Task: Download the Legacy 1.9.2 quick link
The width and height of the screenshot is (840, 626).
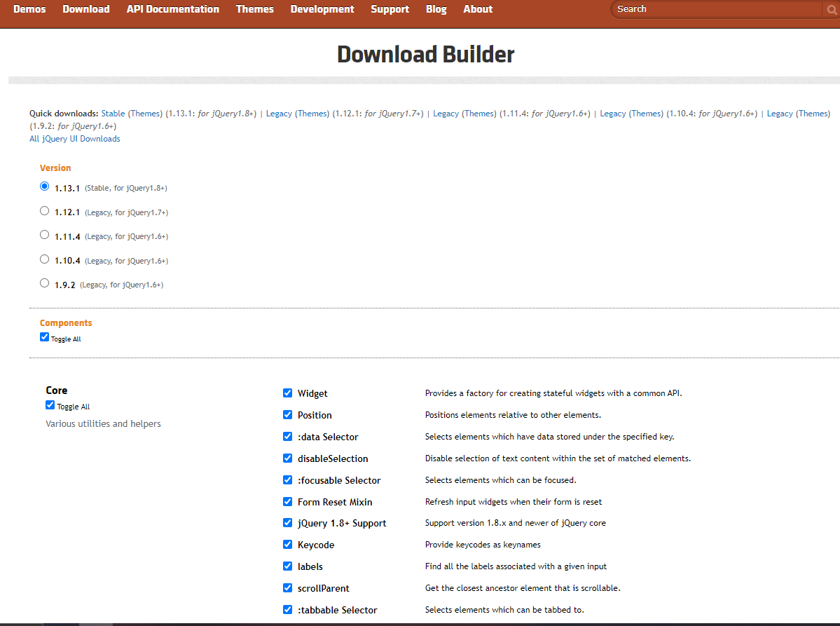Action: click(x=780, y=114)
